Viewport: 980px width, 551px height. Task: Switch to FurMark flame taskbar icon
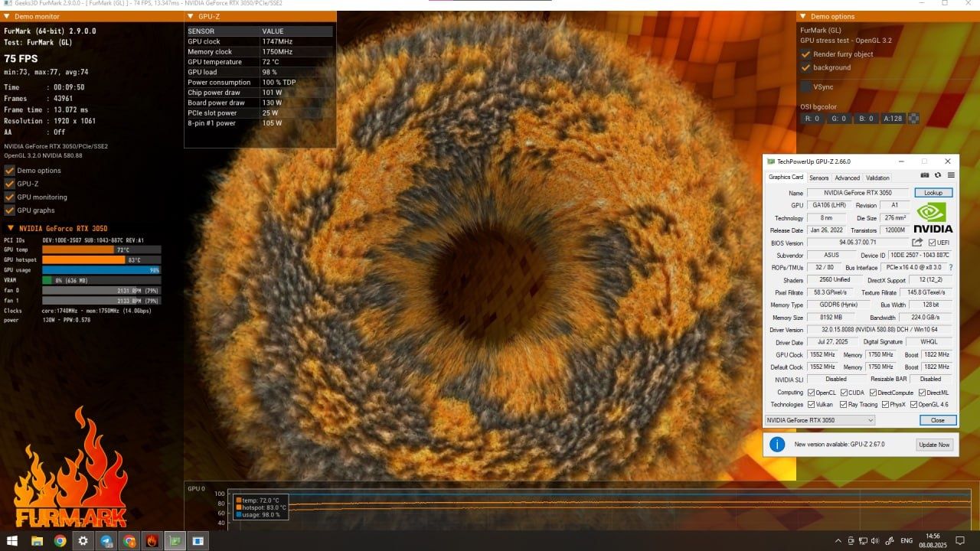click(152, 541)
